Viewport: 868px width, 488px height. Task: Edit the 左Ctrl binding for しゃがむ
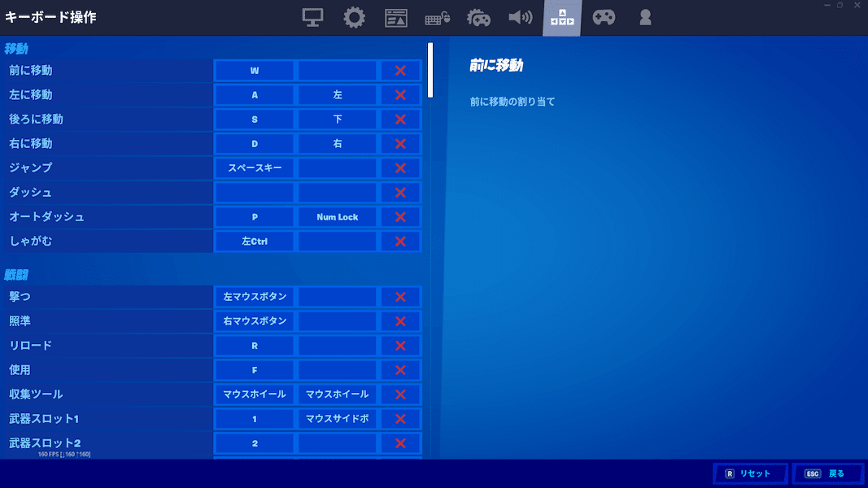(x=255, y=242)
